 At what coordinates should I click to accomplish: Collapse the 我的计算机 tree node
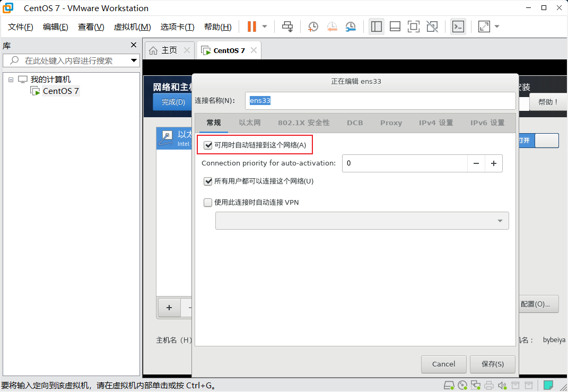point(11,80)
